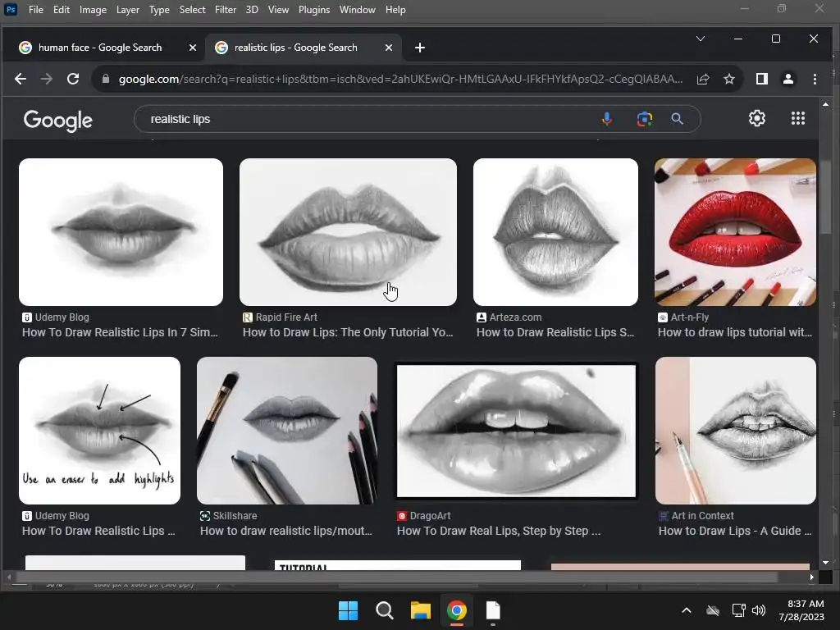Open File Explorer from the taskbar

click(x=421, y=610)
